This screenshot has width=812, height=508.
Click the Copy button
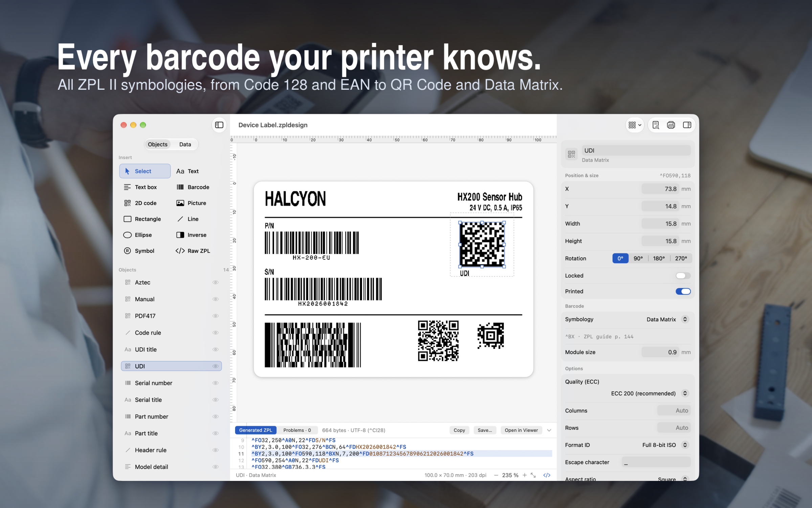tap(459, 430)
